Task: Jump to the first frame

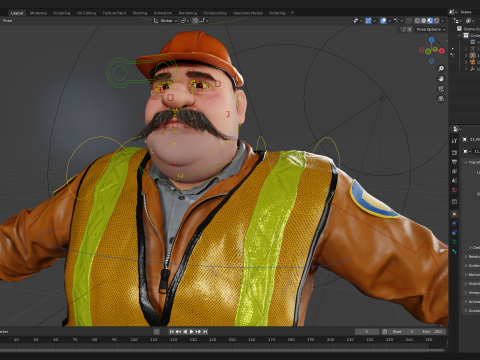Action: (x=172, y=332)
